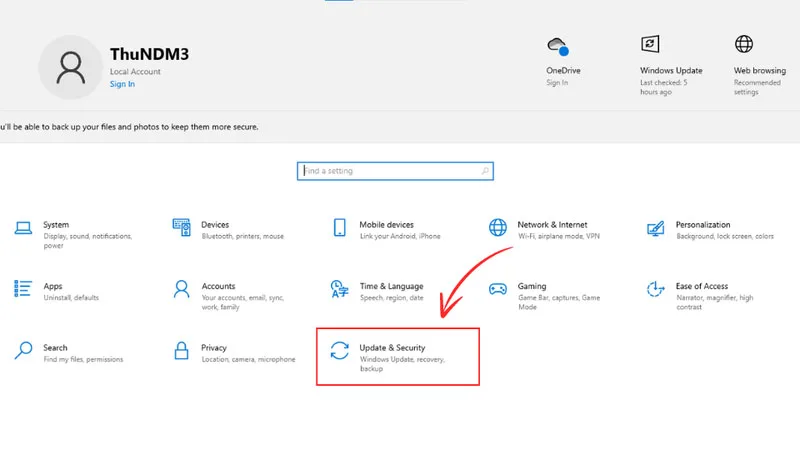Image resolution: width=800 pixels, height=450 pixels.
Task: Click 'Narrator, magnifier, high contrast' description
Action: pyautogui.click(x=714, y=302)
